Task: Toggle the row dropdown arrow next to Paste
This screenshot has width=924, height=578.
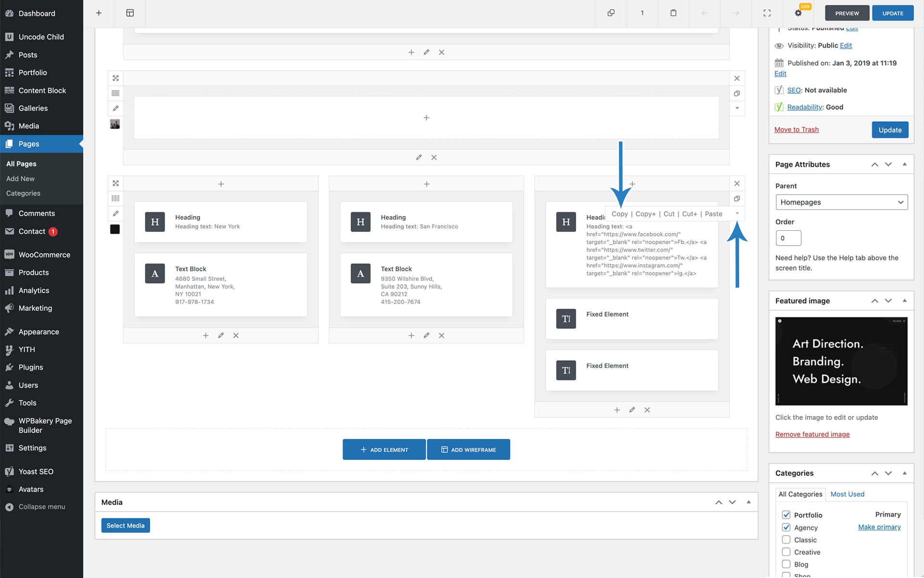Action: [x=737, y=213]
